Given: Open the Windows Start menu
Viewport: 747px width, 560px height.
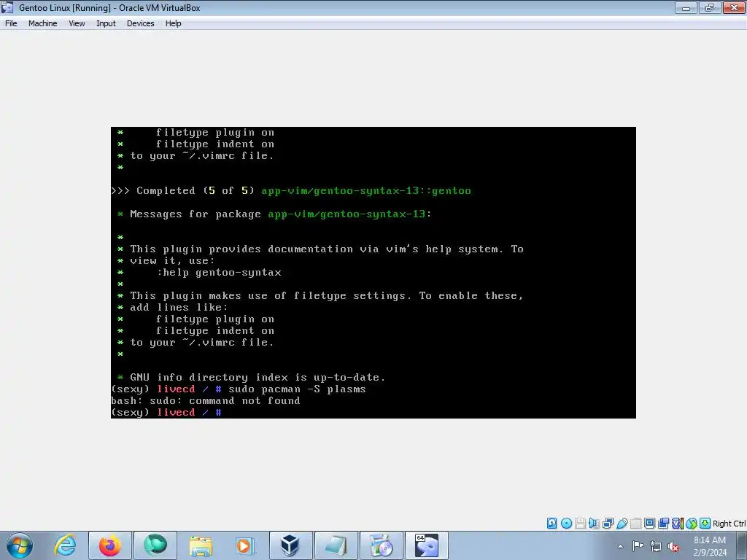Looking at the screenshot, I should coord(20,545).
